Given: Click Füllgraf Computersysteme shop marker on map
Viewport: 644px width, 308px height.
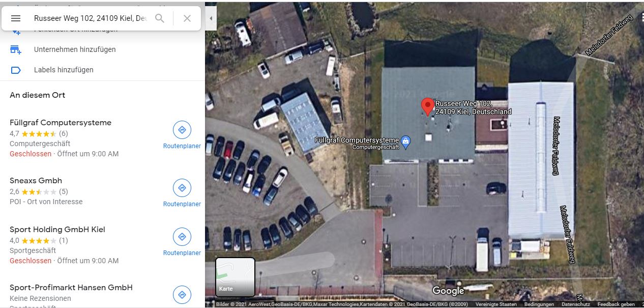Looking at the screenshot, I should click(x=405, y=142).
